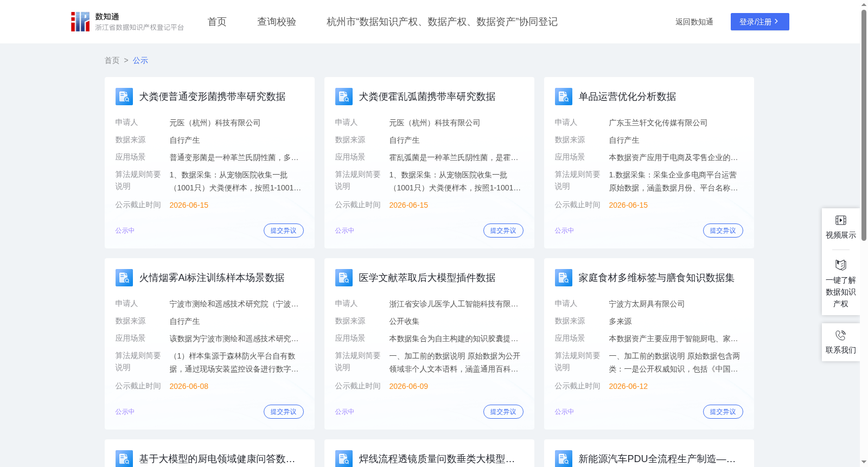Click document icon of 火情烟雾Ai标注训练样本场景数据 card
This screenshot has width=868, height=467.
pos(124,278)
